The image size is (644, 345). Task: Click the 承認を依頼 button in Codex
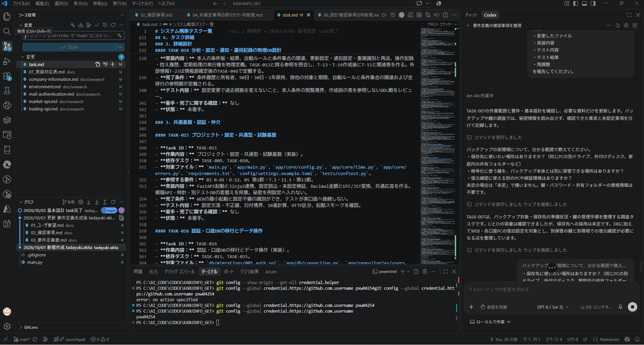[x=494, y=307]
